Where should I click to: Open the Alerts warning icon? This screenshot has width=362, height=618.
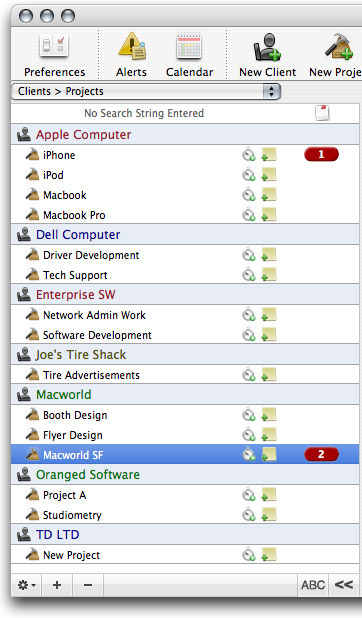coord(131,46)
